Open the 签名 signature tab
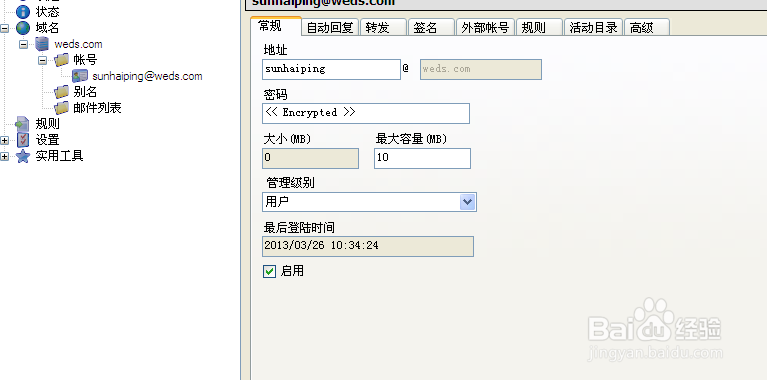This screenshot has height=380, width=767. click(x=431, y=27)
